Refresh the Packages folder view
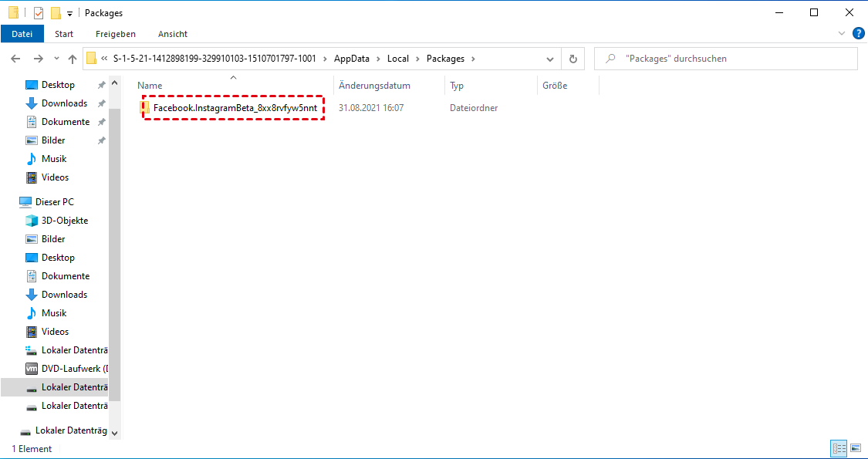 (573, 59)
